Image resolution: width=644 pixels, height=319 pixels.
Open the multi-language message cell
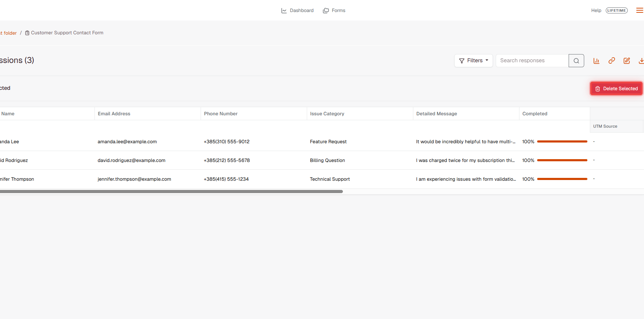(466, 142)
